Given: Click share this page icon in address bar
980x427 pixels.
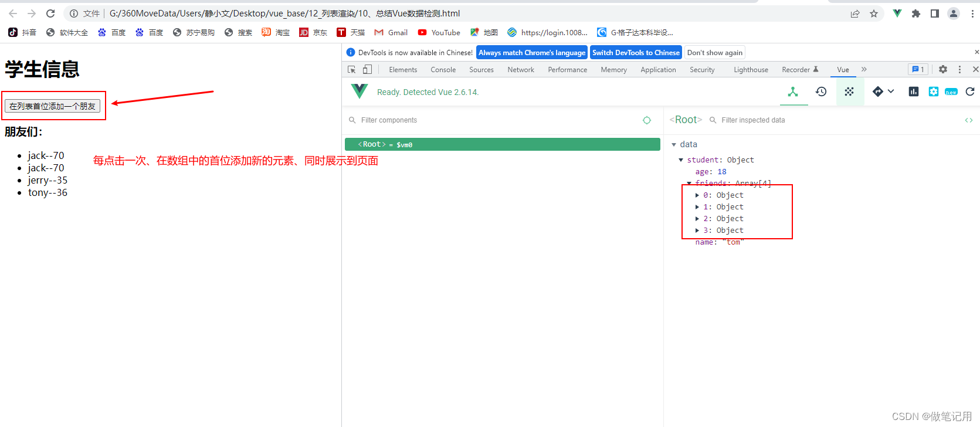Looking at the screenshot, I should click(x=855, y=13).
